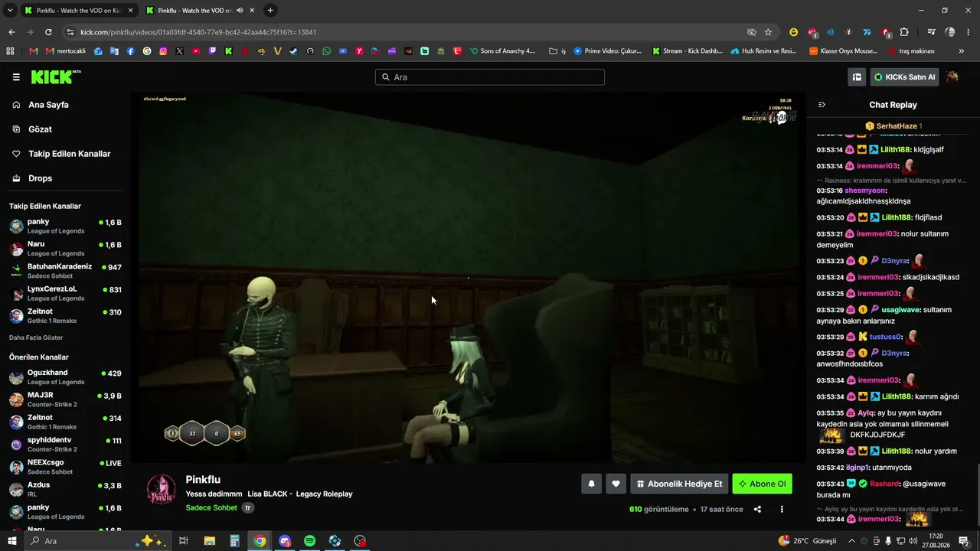
Task: Open the Sadece Sohbet category link
Action: click(x=211, y=508)
